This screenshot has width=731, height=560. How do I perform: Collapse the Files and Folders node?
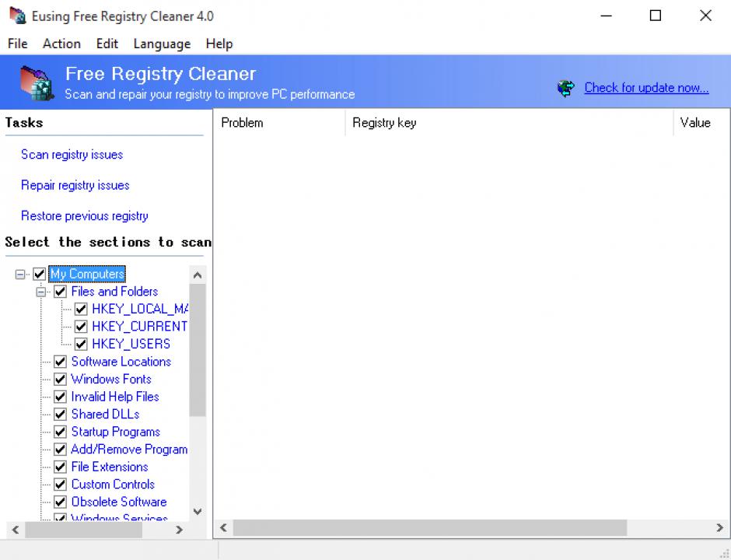pos(40,292)
